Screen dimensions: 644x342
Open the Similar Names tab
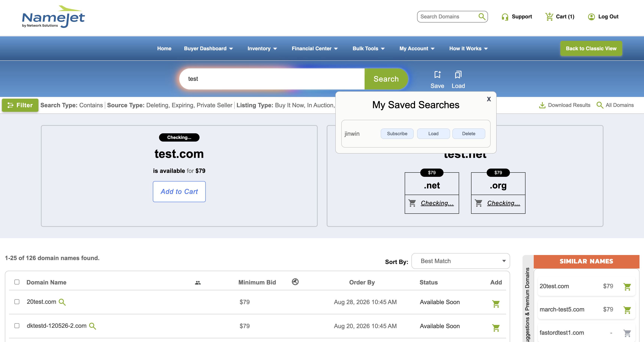586,262
